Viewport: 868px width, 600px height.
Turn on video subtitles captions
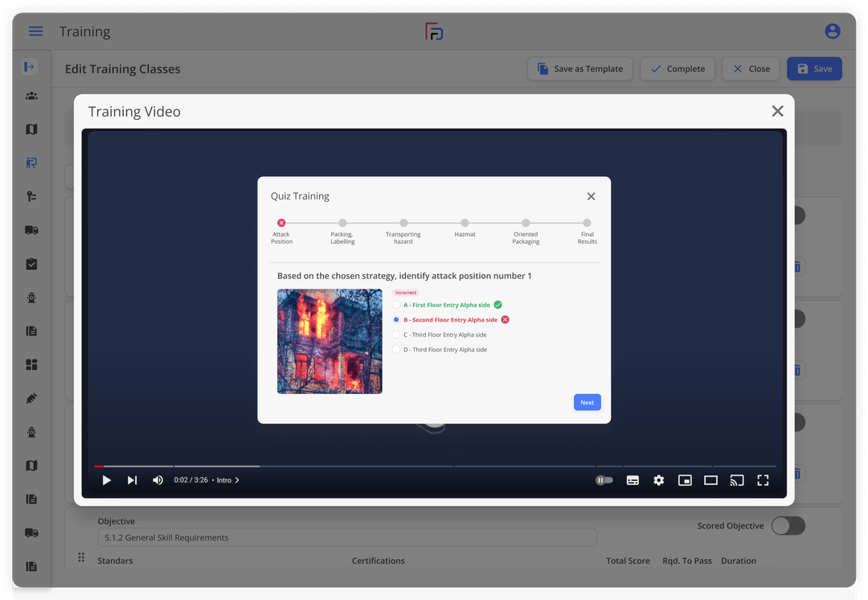[x=633, y=480]
